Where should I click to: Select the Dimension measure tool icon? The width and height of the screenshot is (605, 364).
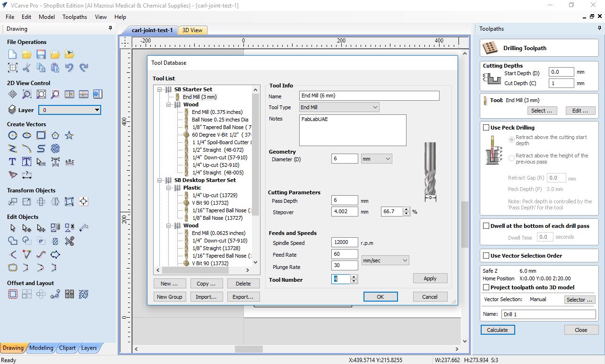point(27,175)
